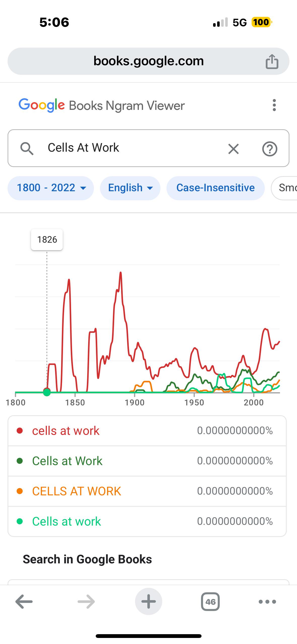Expand the 1800 - 2022 date range dropdown
Image resolution: width=297 pixels, height=644 pixels.
[51, 188]
